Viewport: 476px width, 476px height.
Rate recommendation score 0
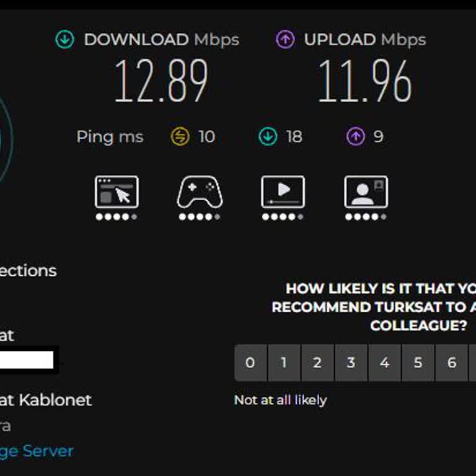pos(250,363)
